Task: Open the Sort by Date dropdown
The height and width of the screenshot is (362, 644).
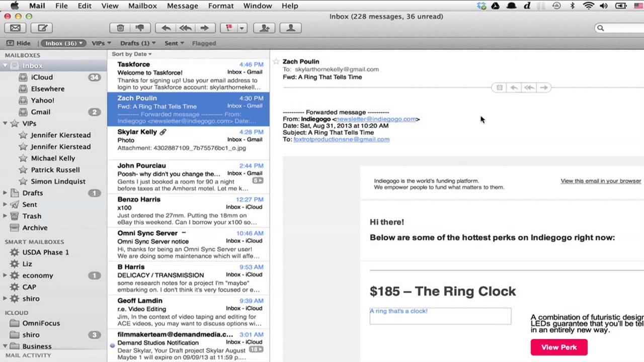Action: pyautogui.click(x=132, y=54)
